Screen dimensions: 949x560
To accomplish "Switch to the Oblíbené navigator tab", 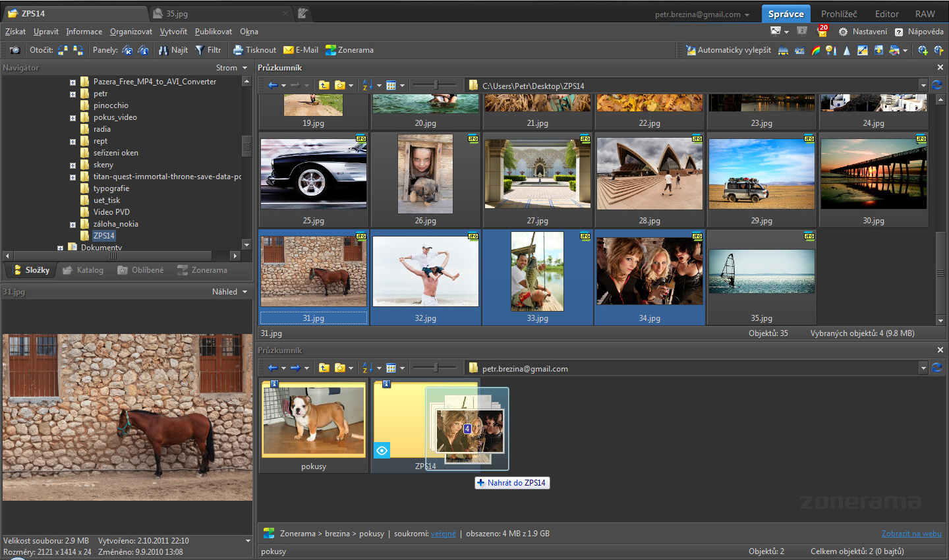I will 140,270.
